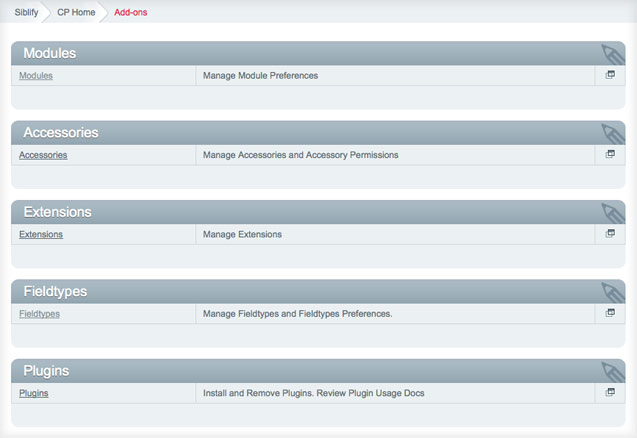Select the Add-ons breadcrumb
This screenshot has height=438, width=637.
point(130,12)
